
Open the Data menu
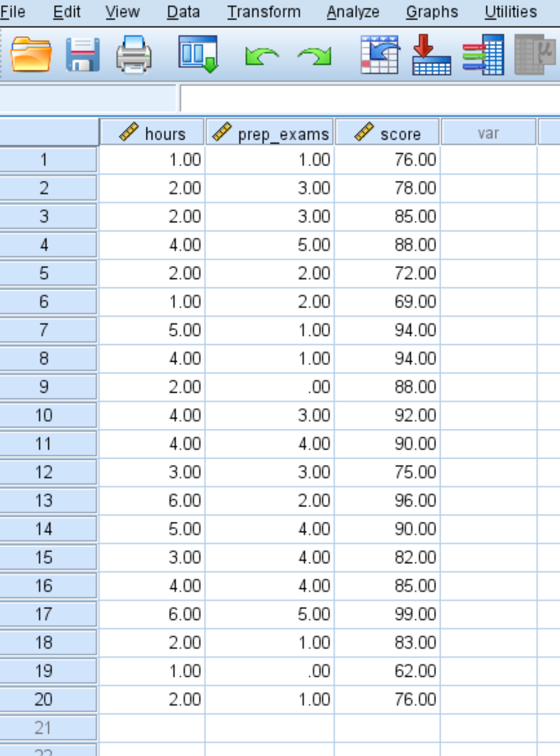coord(183,12)
